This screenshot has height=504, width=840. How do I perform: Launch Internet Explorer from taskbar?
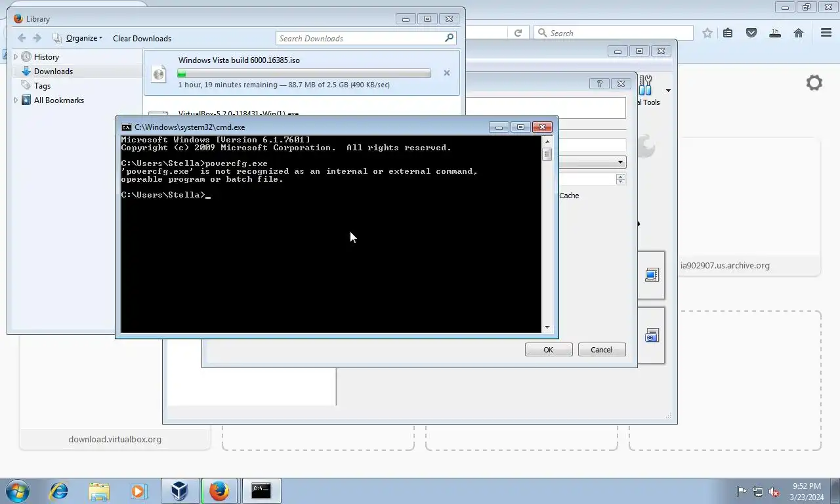click(x=59, y=491)
